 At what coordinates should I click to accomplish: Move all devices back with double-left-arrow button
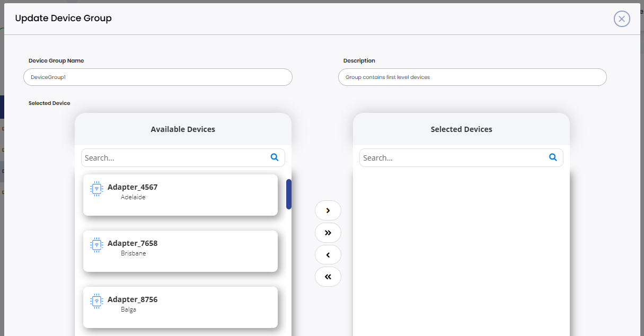click(328, 276)
